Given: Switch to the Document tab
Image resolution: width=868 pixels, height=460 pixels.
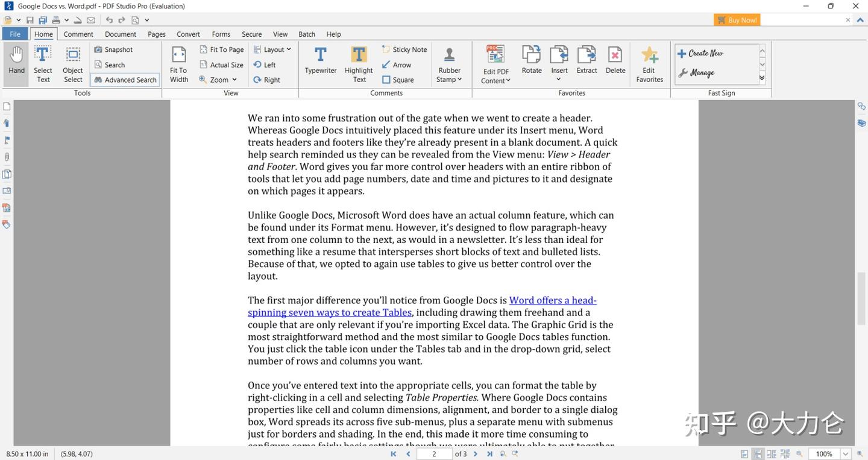Looking at the screenshot, I should [x=121, y=34].
